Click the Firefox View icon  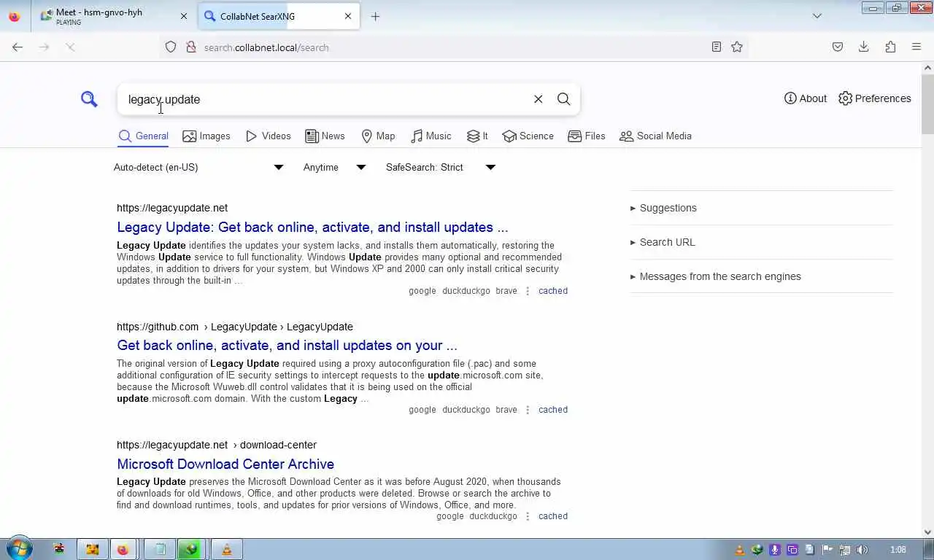pyautogui.click(x=15, y=16)
